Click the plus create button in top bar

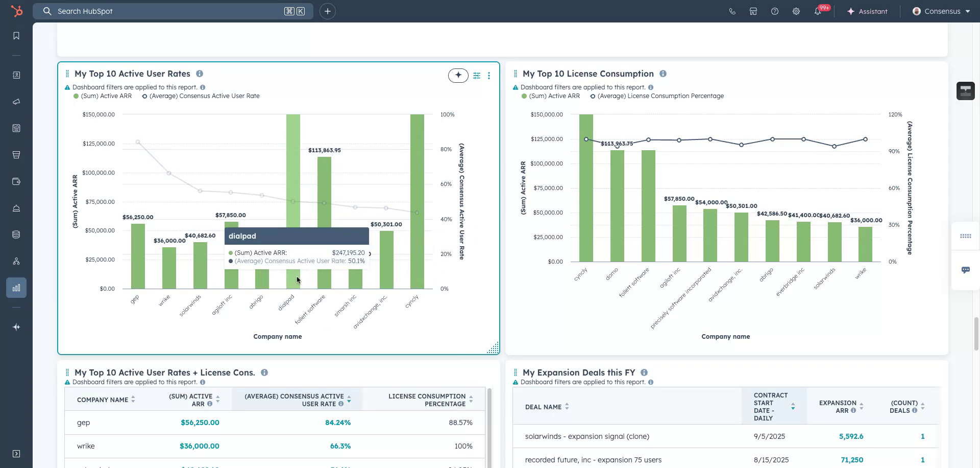click(x=328, y=11)
